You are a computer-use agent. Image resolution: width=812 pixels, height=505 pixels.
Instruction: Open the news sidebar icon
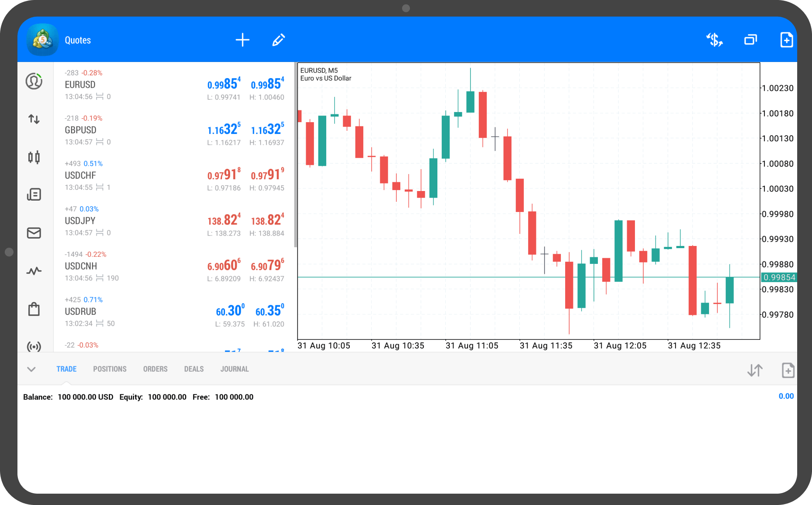point(34,194)
